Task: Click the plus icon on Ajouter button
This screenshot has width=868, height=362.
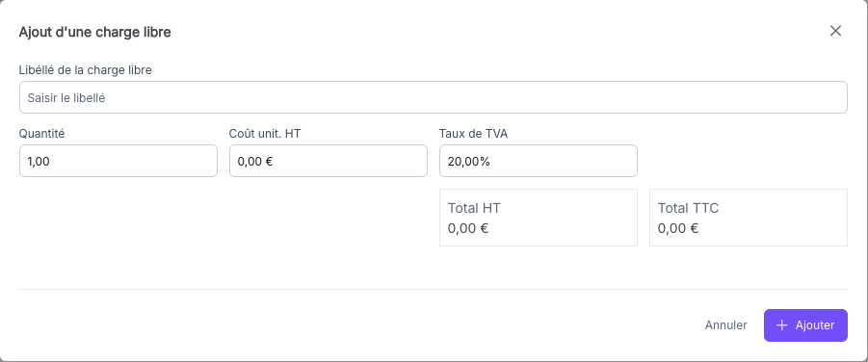Action: [781, 325]
